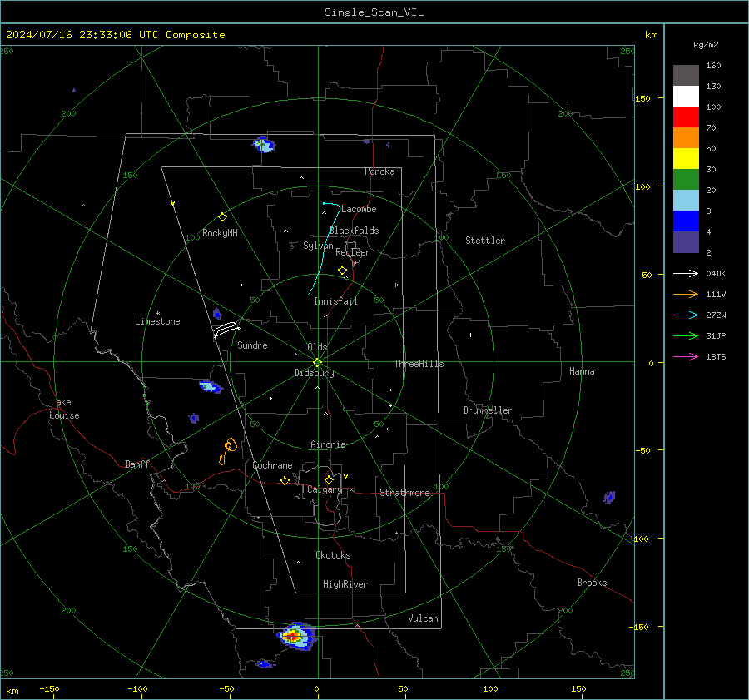Click the 2024/07/16 23:33:06 UTC Composite timestamp
The width and height of the screenshot is (749, 700).
[115, 35]
